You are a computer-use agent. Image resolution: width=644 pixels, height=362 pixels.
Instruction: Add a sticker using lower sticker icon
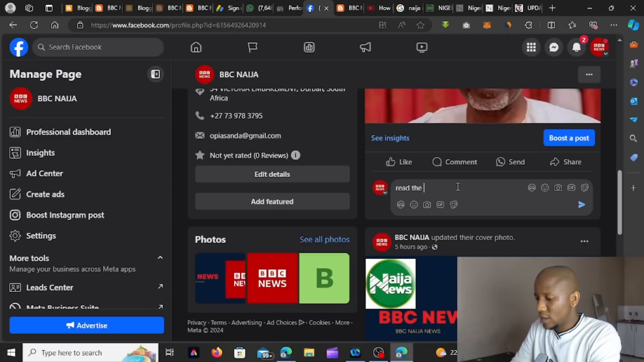tap(453, 204)
